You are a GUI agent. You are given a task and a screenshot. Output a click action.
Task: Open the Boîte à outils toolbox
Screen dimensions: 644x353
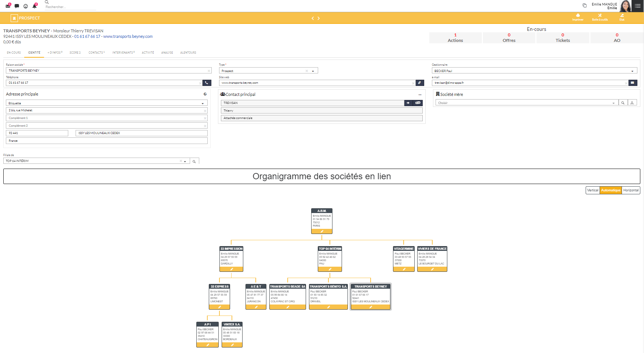(600, 17)
